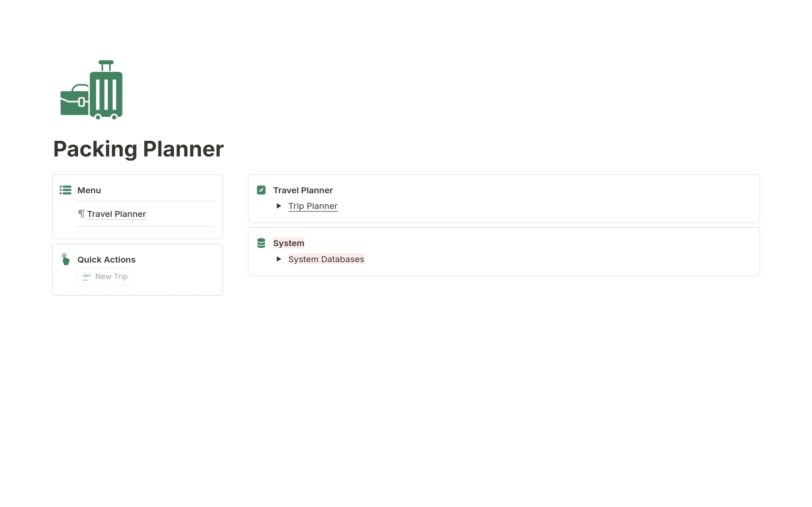Open the Travel Planner link under Menu
The height and width of the screenshot is (507, 812).
coord(116,214)
